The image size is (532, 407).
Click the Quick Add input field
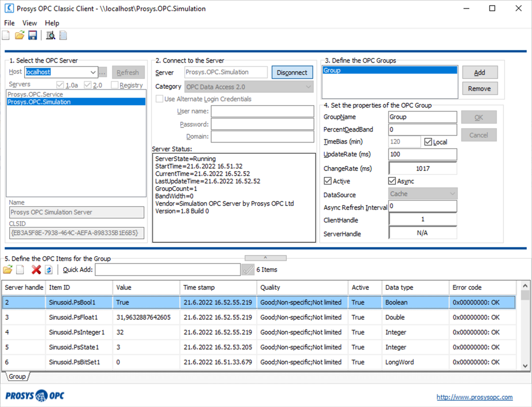tap(168, 270)
